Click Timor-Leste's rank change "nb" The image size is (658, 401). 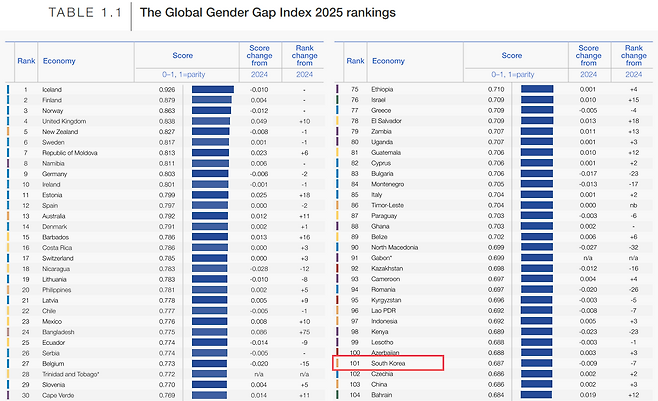634,205
